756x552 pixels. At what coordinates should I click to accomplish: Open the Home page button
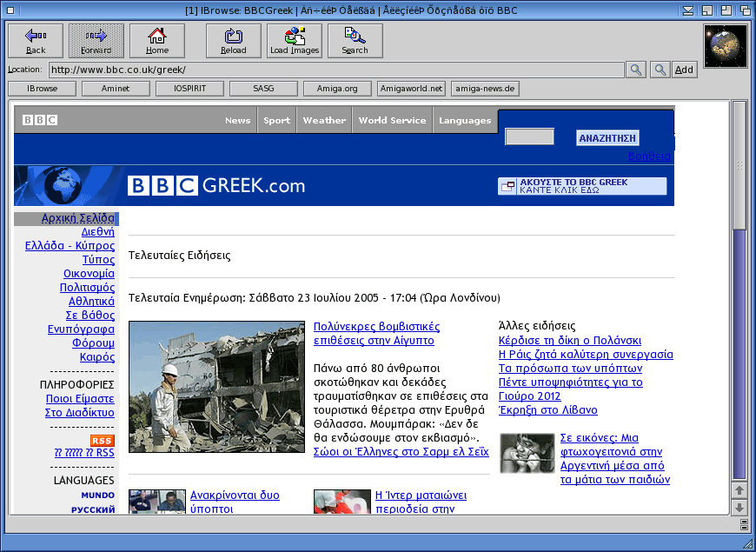coord(157,41)
